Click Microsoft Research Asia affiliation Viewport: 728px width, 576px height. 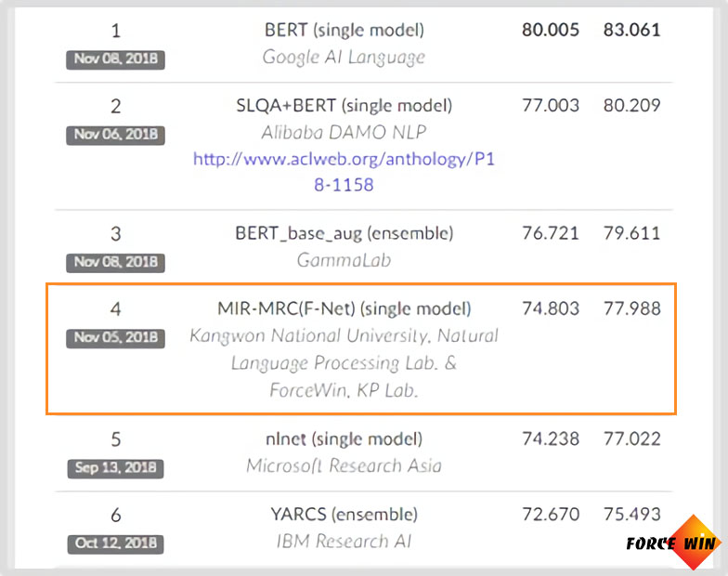pos(344,465)
